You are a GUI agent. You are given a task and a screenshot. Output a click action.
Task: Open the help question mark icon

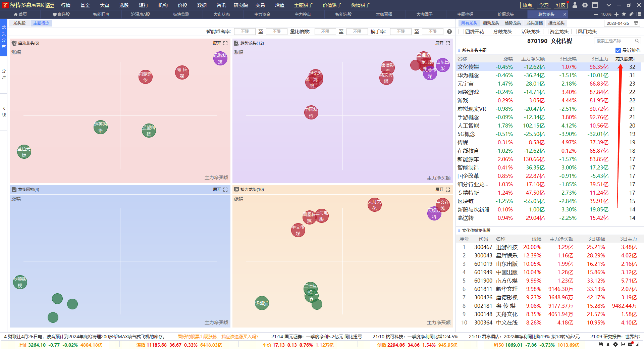tap(449, 32)
